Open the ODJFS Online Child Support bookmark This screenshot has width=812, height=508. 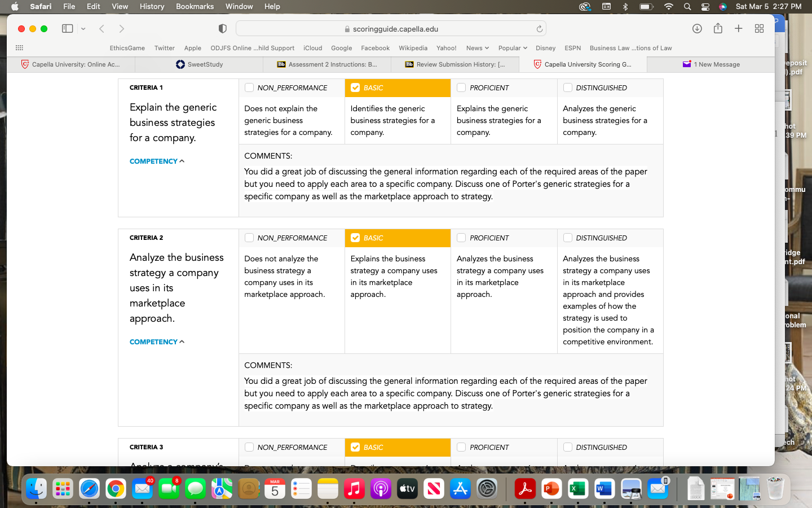253,48
